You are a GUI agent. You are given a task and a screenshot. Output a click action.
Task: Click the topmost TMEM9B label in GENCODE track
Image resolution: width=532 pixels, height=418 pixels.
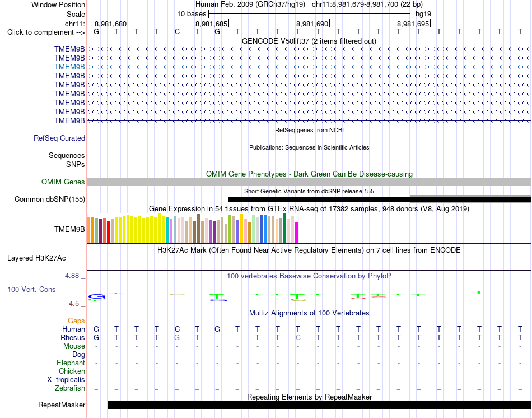pyautogui.click(x=69, y=49)
